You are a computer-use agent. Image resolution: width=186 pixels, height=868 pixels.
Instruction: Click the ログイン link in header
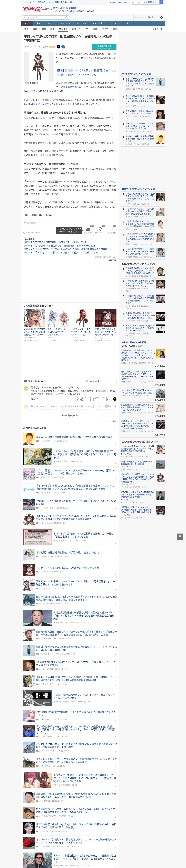coord(57,11)
